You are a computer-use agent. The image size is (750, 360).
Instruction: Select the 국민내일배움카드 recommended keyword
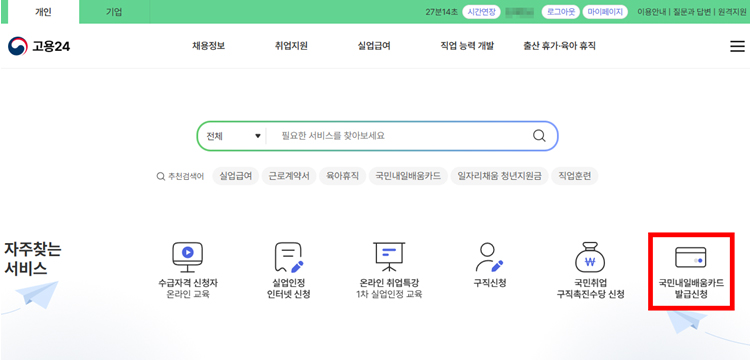pos(408,176)
